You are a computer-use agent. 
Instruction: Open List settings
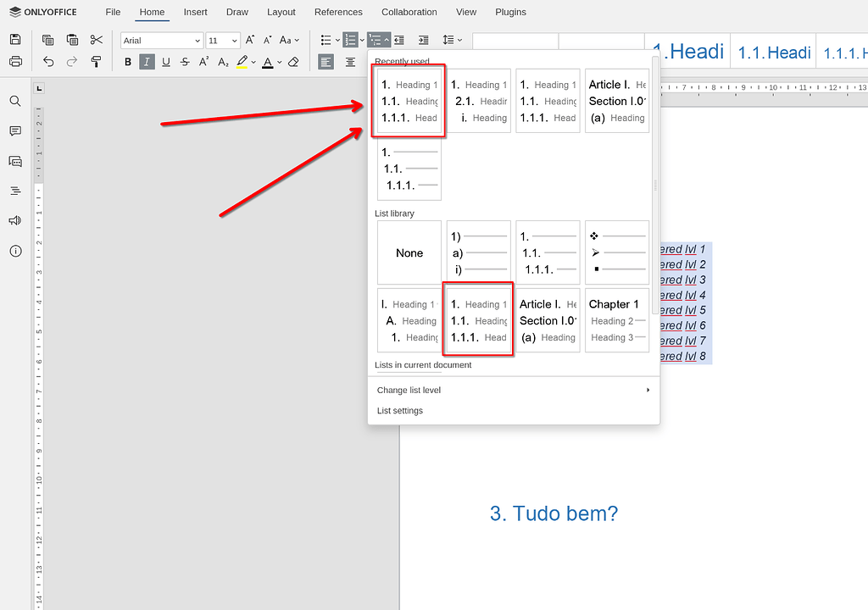(x=399, y=410)
